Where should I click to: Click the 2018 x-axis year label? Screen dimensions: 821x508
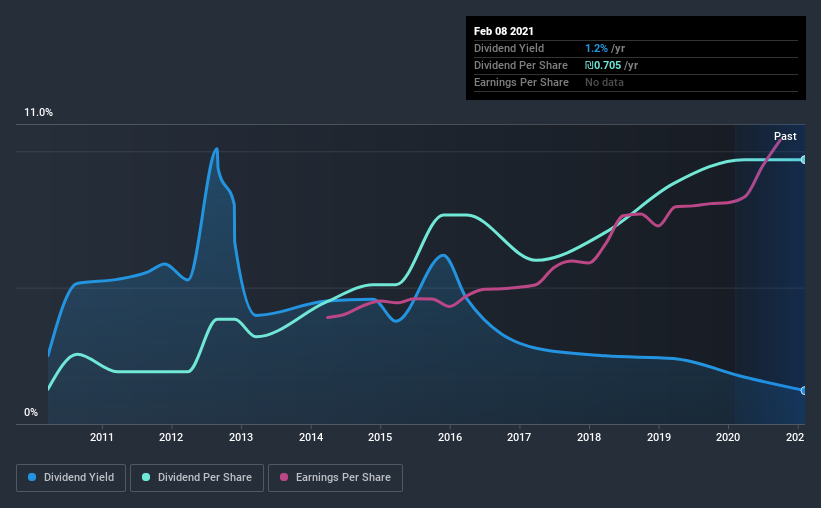(x=589, y=437)
